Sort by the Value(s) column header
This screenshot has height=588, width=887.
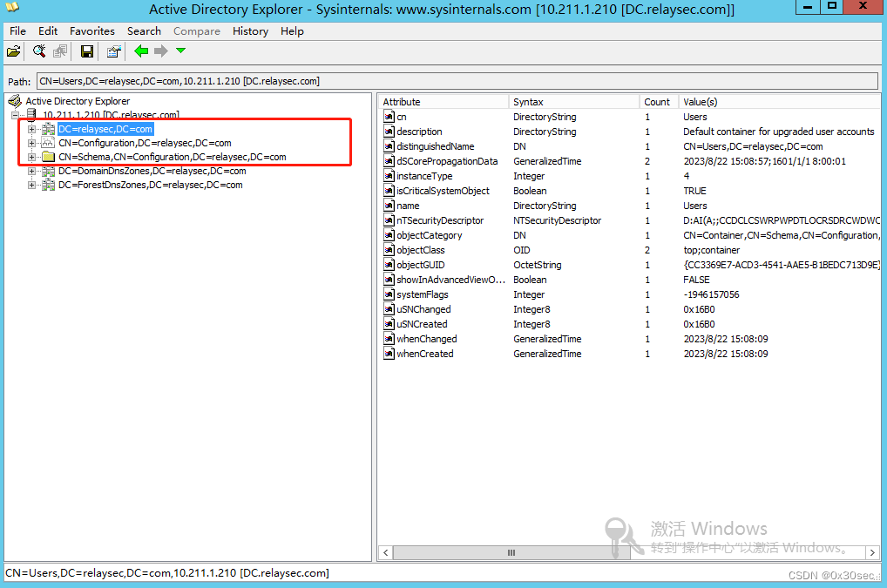(779, 102)
